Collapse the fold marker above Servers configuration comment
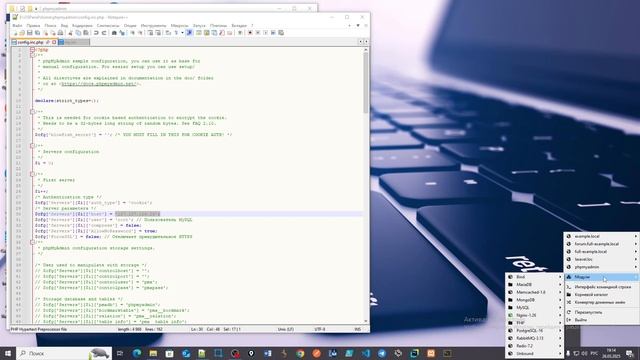This screenshot has width=640, height=360. click(32, 146)
